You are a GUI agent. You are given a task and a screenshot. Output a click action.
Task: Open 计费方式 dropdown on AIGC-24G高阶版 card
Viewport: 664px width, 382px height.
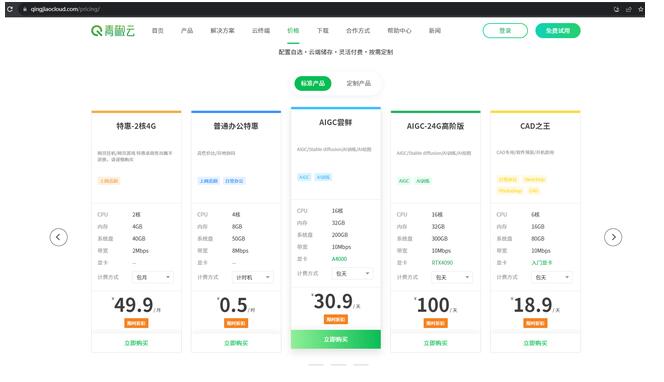pyautogui.click(x=452, y=277)
